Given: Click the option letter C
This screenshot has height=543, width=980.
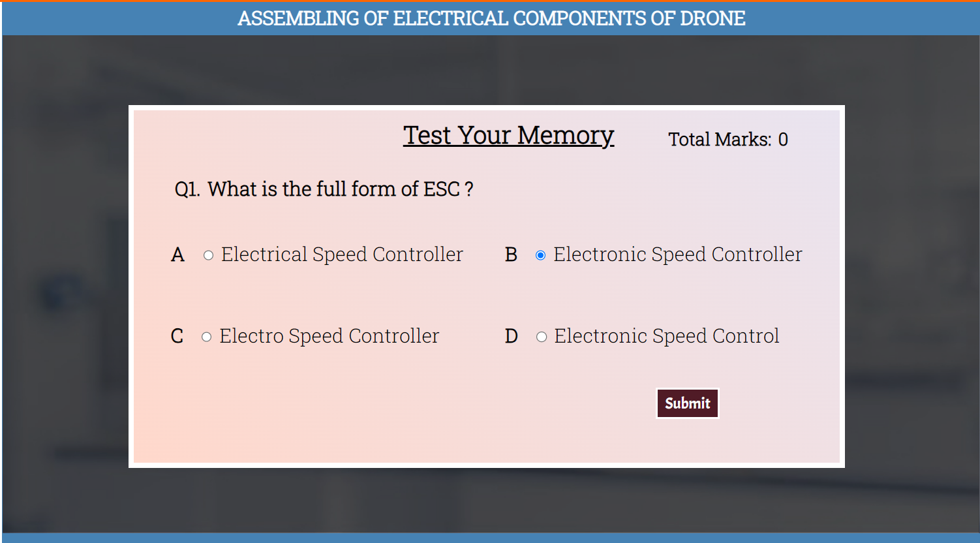Looking at the screenshot, I should pos(177,336).
